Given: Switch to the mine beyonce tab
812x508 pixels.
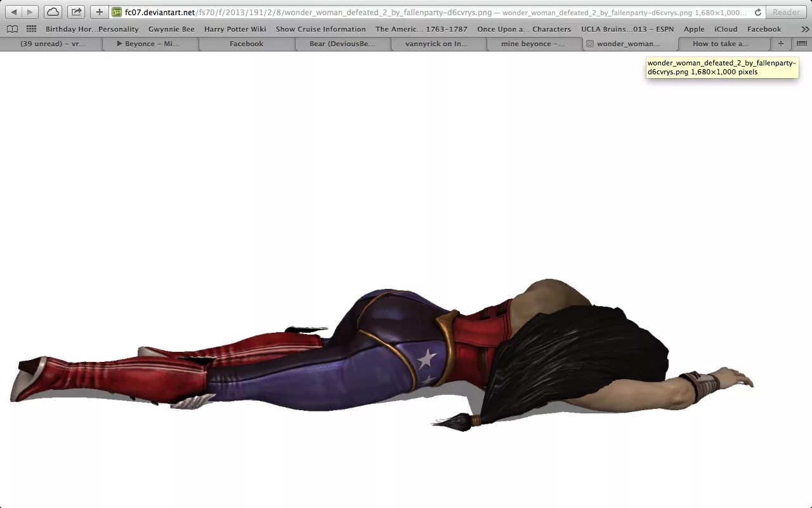Looking at the screenshot, I should click(534, 44).
